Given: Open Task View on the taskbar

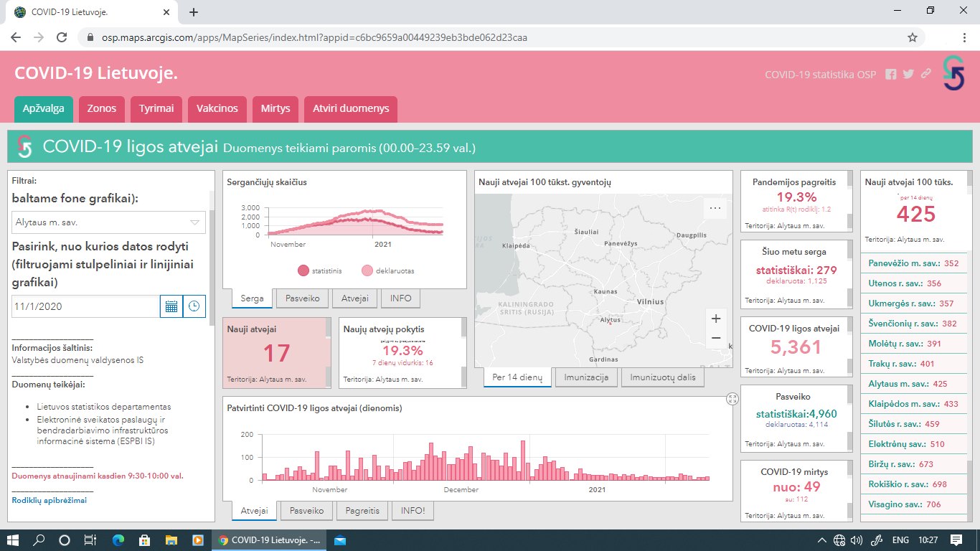Looking at the screenshot, I should coord(90,540).
